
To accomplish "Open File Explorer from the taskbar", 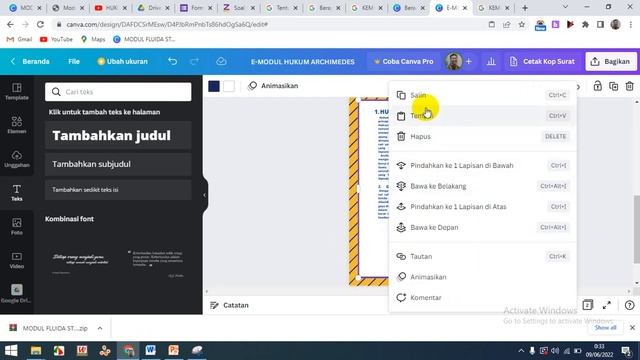I will click(x=36, y=350).
